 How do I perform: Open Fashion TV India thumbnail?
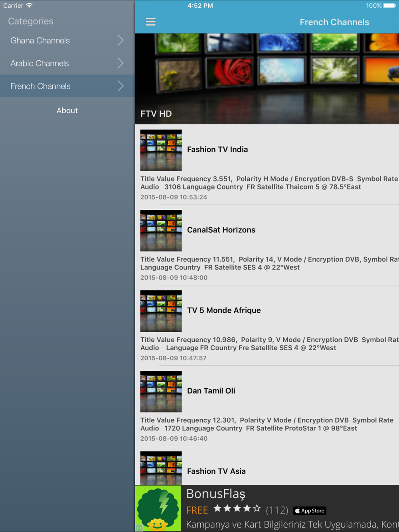(161, 150)
